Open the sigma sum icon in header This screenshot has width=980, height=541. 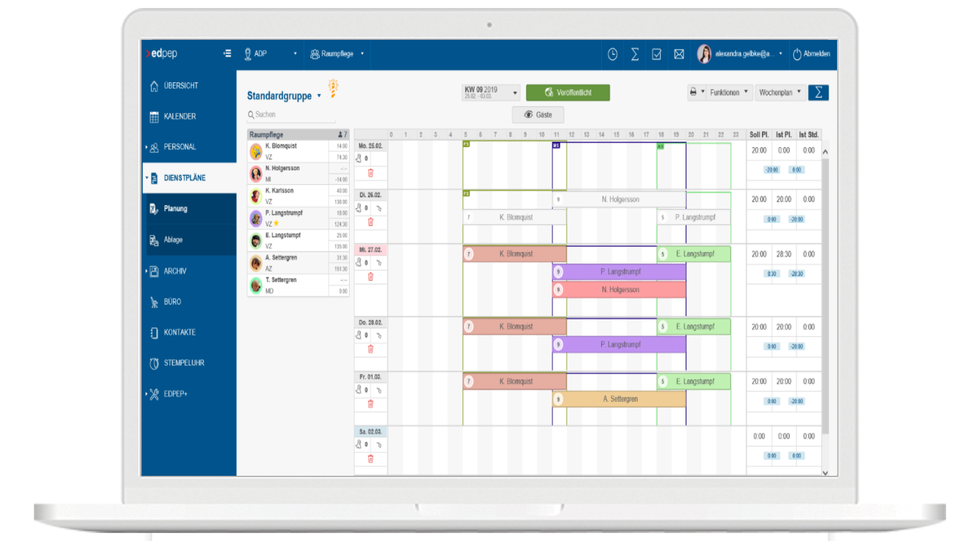click(635, 55)
